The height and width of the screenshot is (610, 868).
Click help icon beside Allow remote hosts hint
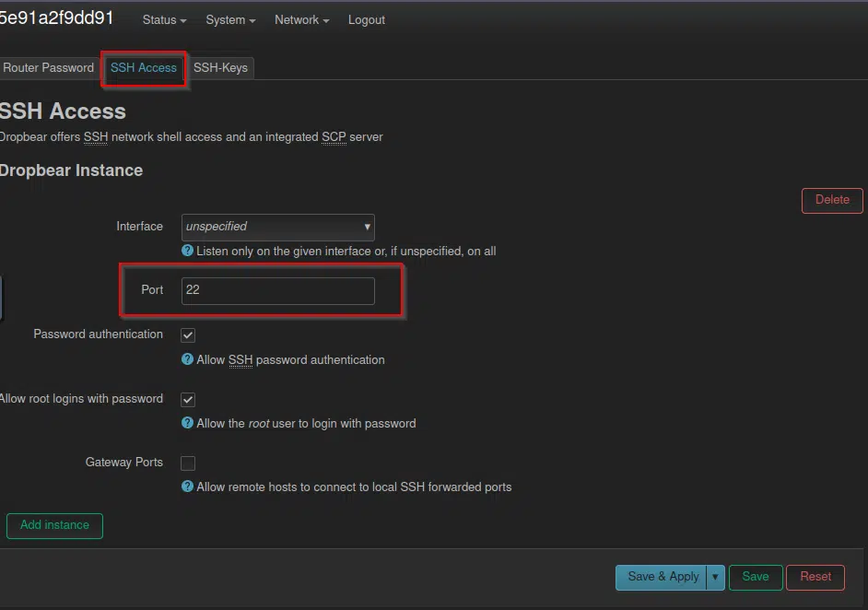pos(187,486)
